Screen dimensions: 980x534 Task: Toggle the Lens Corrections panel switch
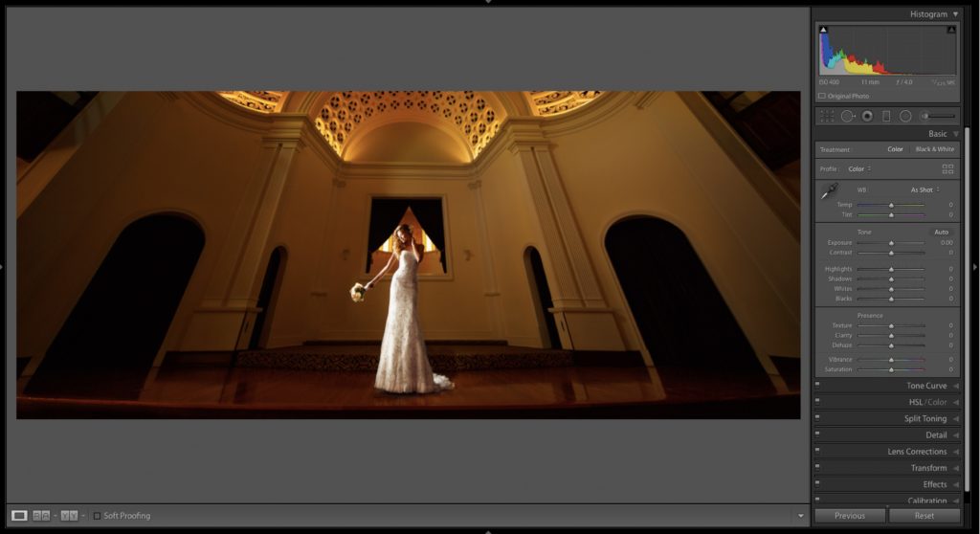click(817, 450)
